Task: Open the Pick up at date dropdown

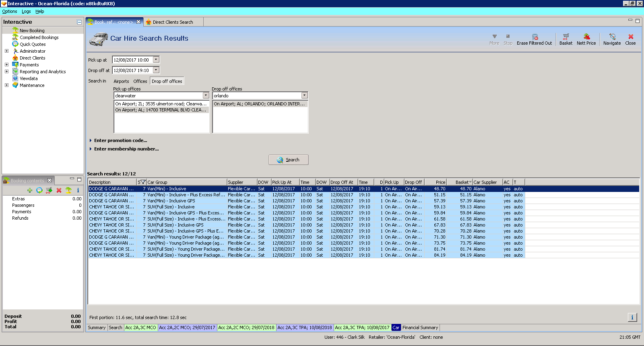Action: tap(156, 60)
